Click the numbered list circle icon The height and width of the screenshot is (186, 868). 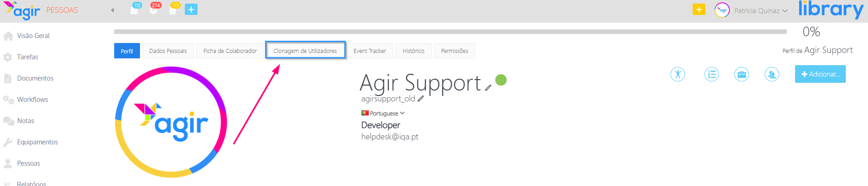[712, 74]
